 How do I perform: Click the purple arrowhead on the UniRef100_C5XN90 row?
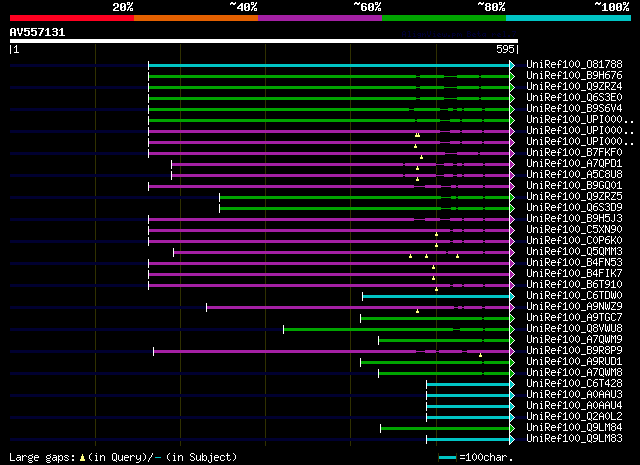(512, 231)
